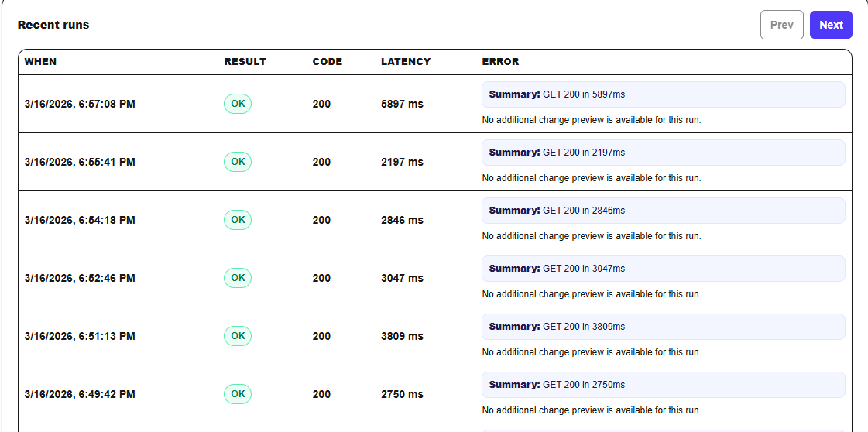Click the Next pagination button
868x432 pixels.
[831, 25]
